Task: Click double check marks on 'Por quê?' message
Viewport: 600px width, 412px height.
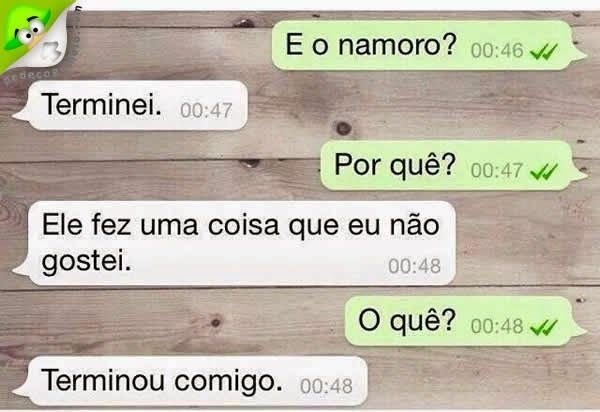Action: [544, 172]
